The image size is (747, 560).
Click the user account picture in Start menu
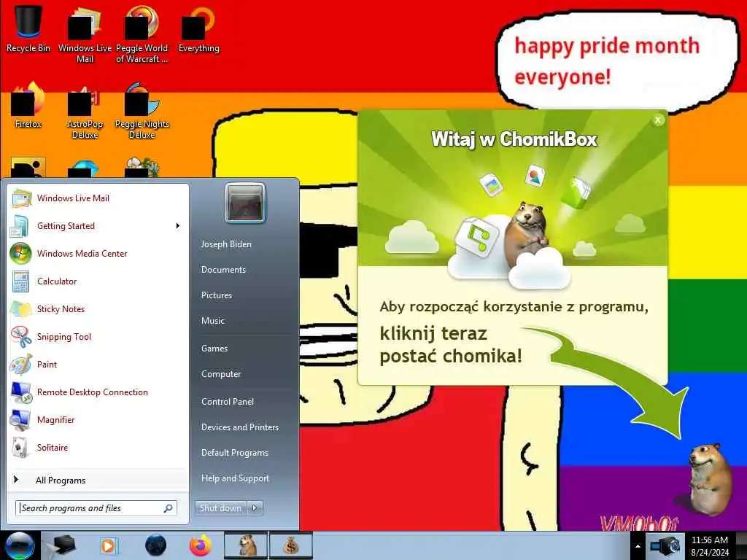(245, 203)
